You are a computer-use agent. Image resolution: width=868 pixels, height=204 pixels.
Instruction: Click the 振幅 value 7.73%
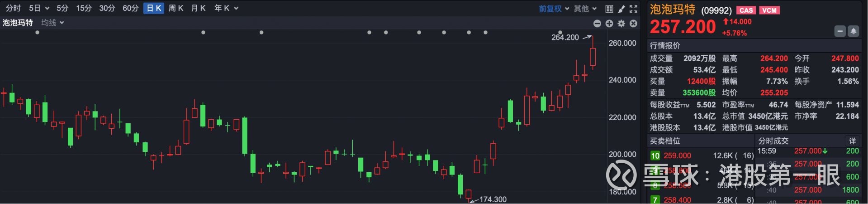click(x=777, y=81)
